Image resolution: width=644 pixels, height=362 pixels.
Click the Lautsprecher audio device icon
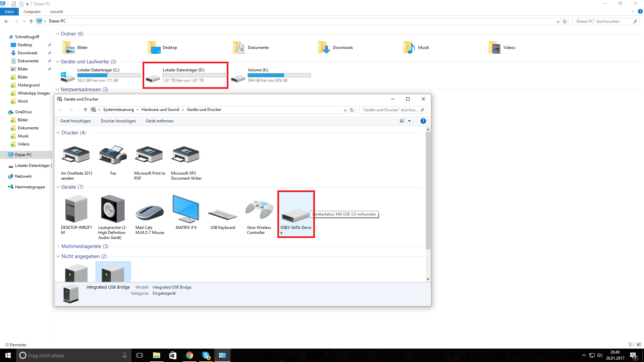(x=112, y=209)
